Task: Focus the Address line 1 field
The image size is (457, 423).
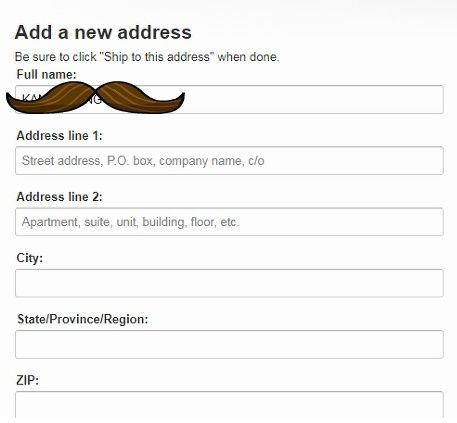Action: point(229,160)
